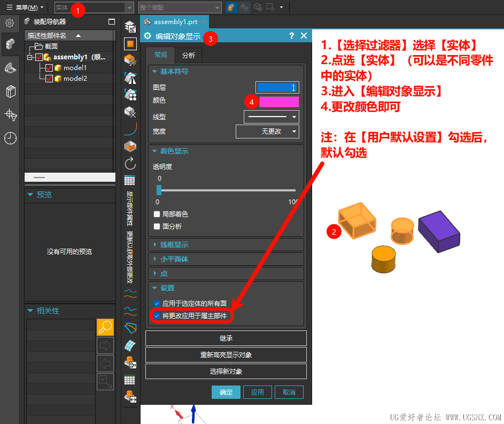Maximize the Assembly Navigator panel
504x424 pixels.
point(112,22)
